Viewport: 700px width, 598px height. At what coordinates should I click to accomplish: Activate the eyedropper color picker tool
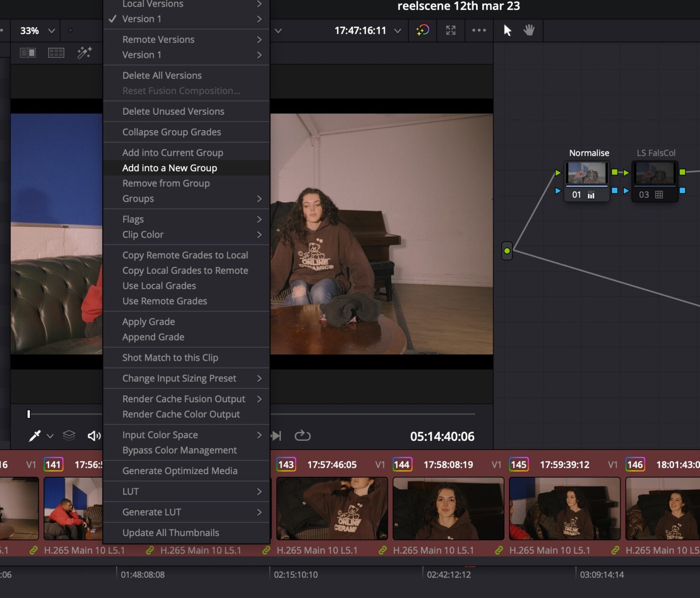35,435
